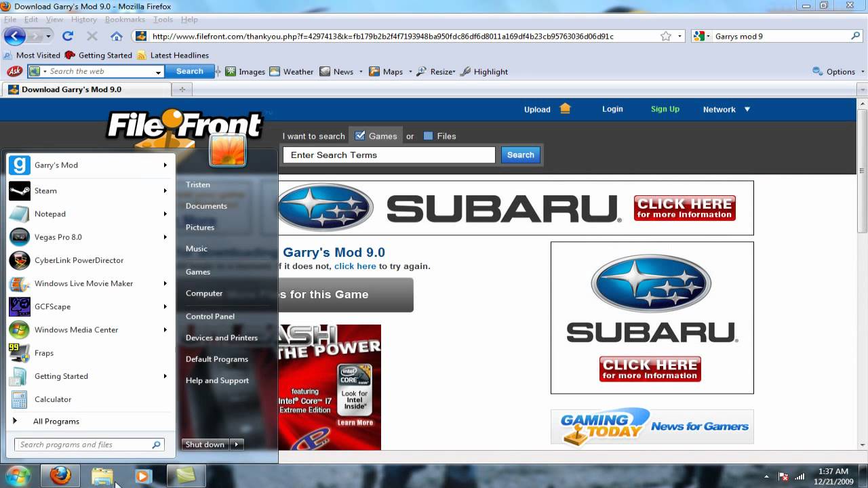
Task: Expand the Notepad jump list arrow
Action: tap(165, 213)
